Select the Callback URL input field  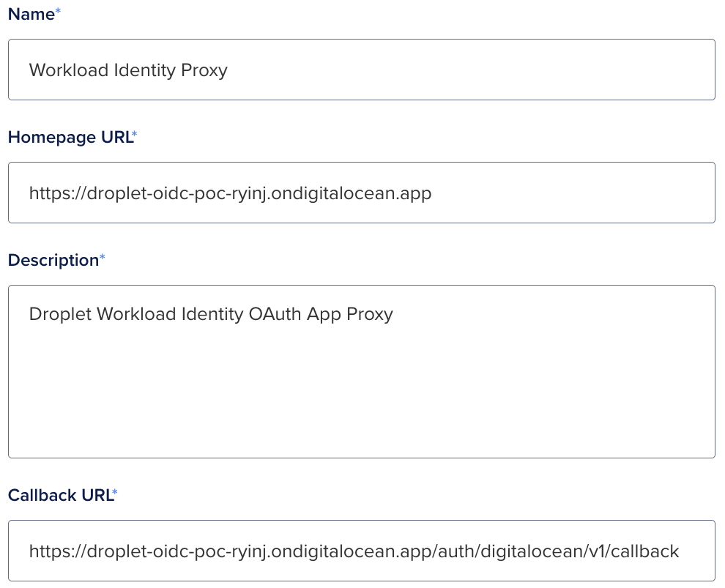coord(362,550)
